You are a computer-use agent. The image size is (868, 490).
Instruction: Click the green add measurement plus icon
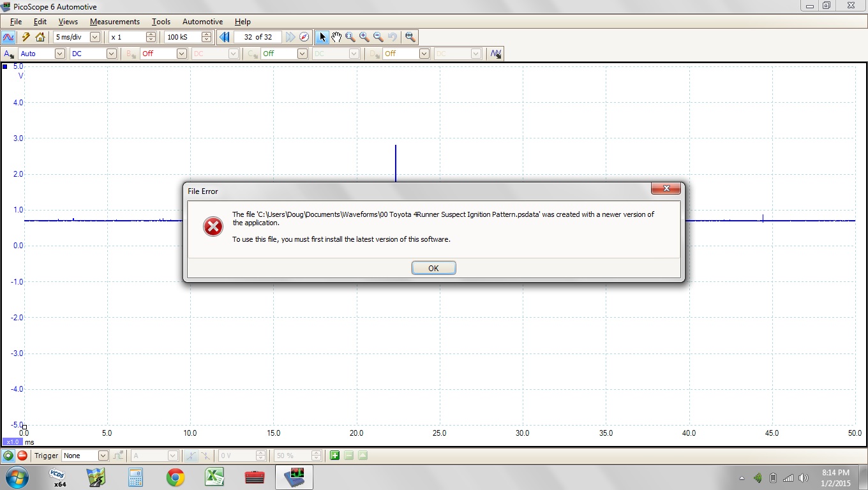click(x=334, y=456)
